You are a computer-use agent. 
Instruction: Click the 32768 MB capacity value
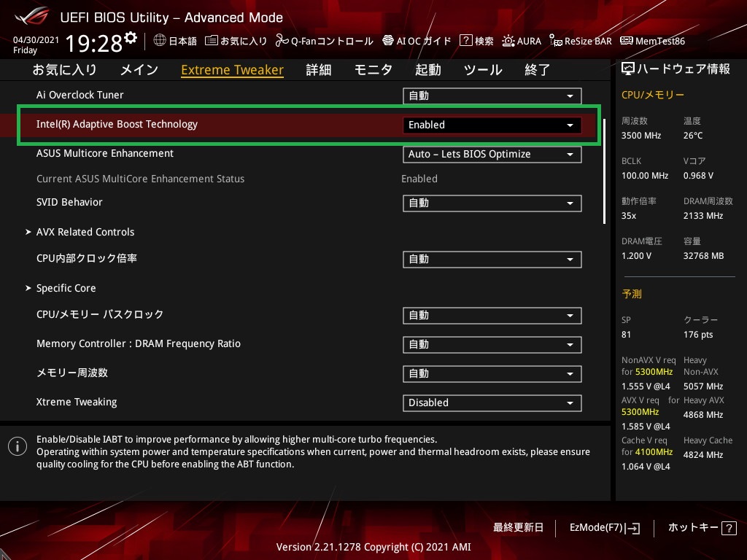pos(704,256)
